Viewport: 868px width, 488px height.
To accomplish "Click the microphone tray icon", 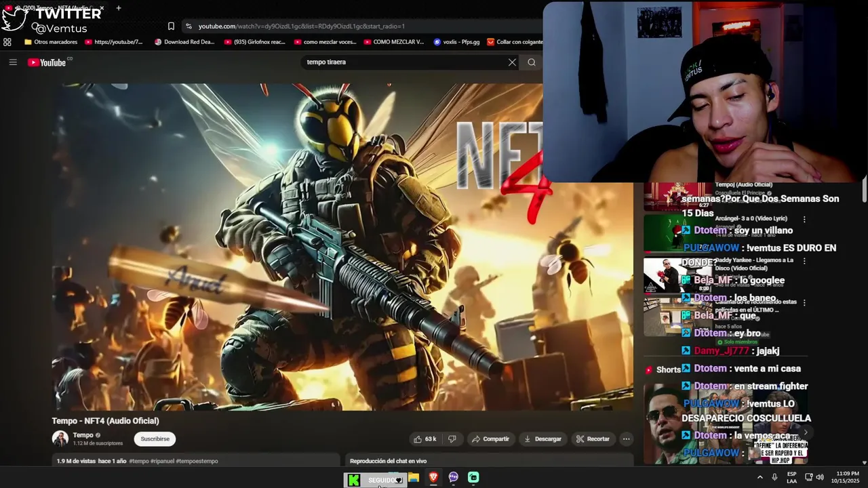I will [x=774, y=477].
